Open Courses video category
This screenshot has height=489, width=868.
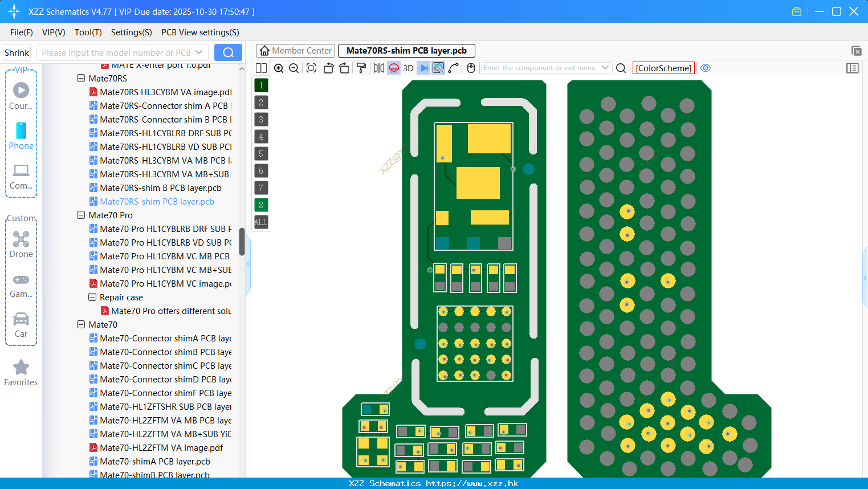[21, 96]
